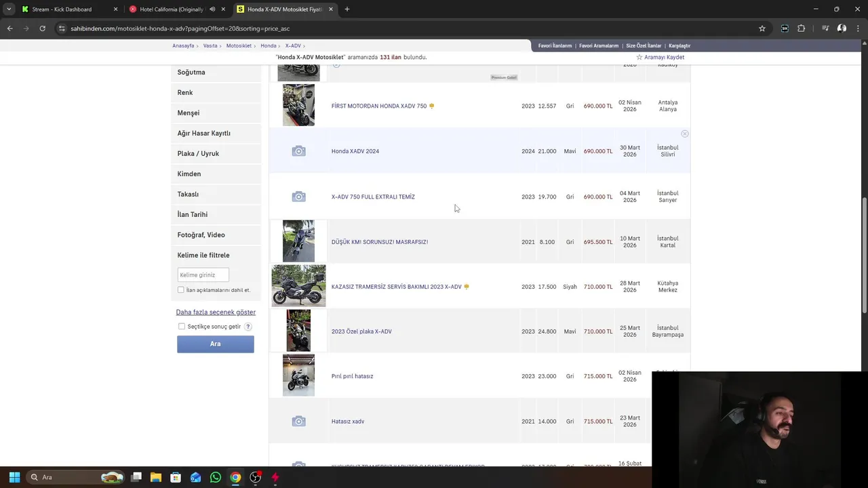Open the Hatasız xadv listing

click(348, 422)
